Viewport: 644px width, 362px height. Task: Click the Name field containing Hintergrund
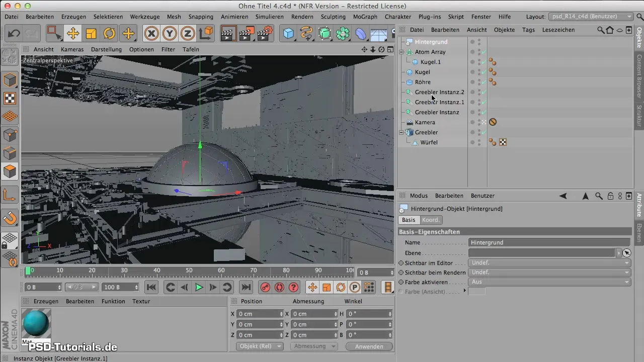point(549,242)
